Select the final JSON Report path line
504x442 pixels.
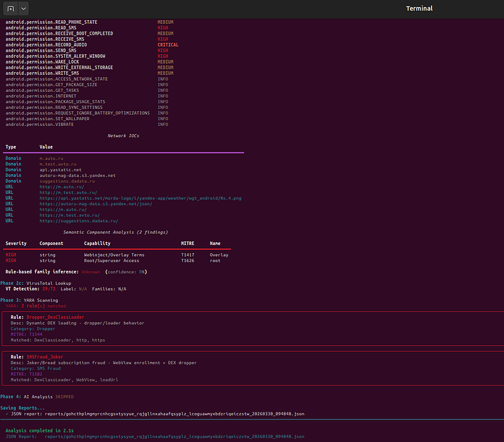[155, 437]
